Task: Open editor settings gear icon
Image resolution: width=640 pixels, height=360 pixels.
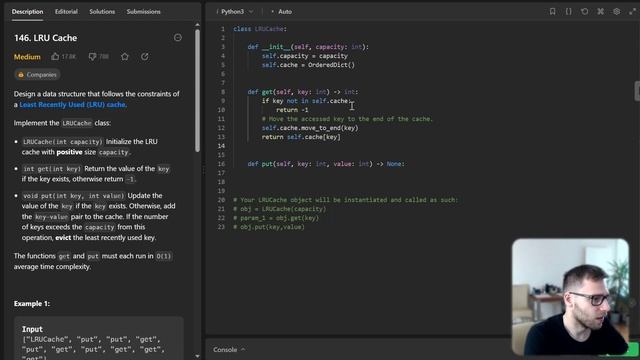Action: coord(616,11)
